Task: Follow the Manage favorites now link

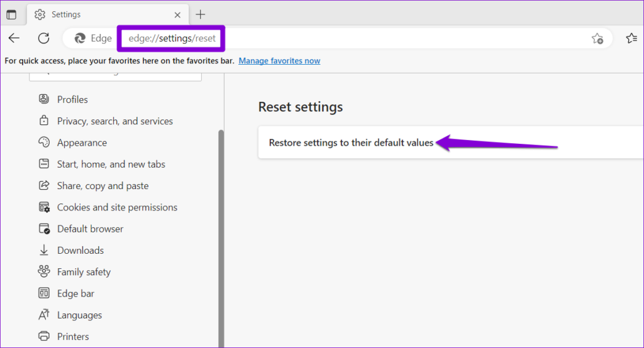Action: (279, 61)
